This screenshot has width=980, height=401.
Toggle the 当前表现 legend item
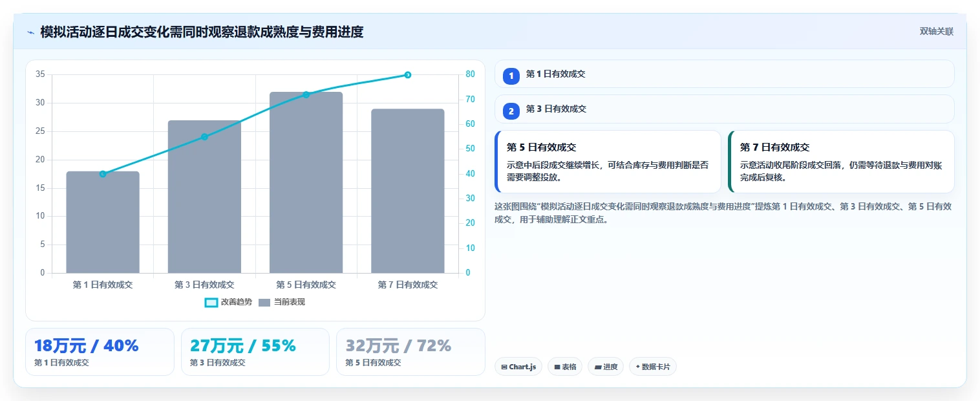pos(282,302)
